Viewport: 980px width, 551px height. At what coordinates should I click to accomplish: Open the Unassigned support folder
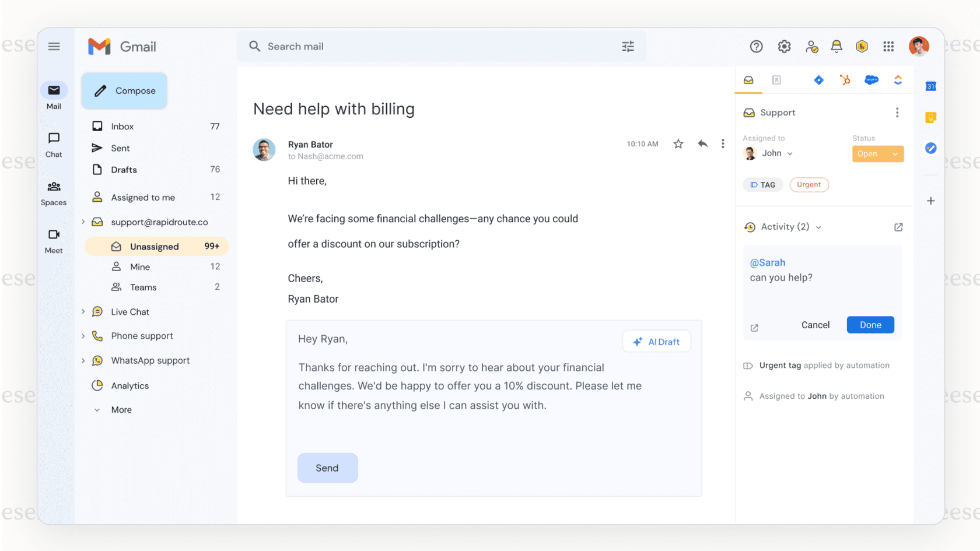point(156,246)
